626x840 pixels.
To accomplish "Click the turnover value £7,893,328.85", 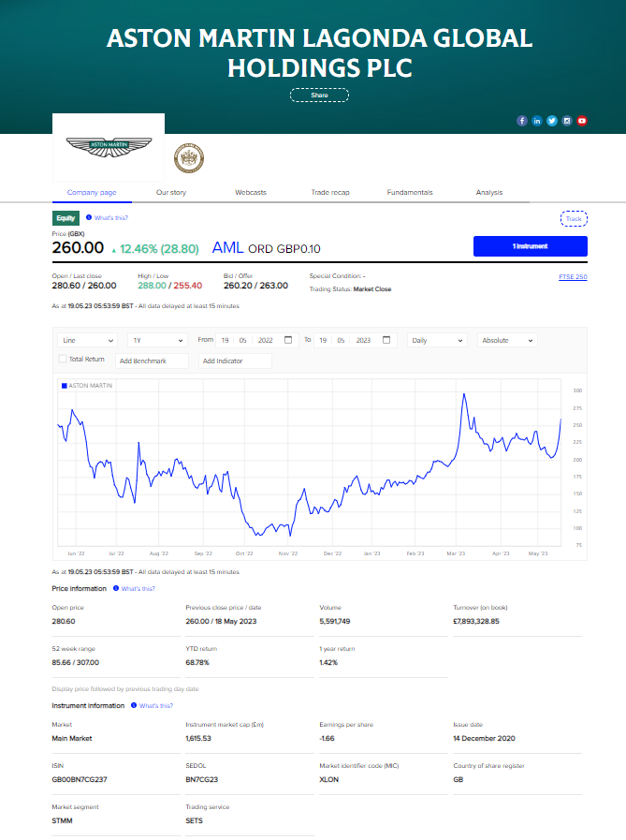I will [476, 622].
